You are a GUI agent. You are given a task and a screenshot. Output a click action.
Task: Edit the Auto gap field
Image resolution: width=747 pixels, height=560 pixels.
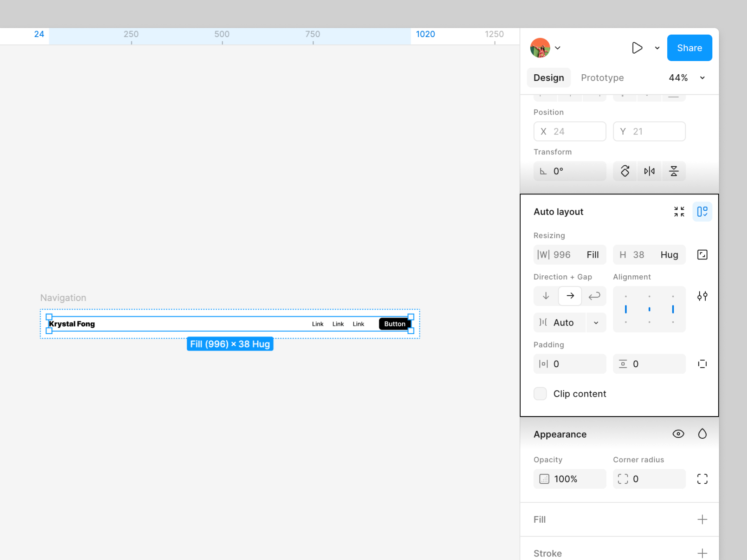click(x=559, y=322)
